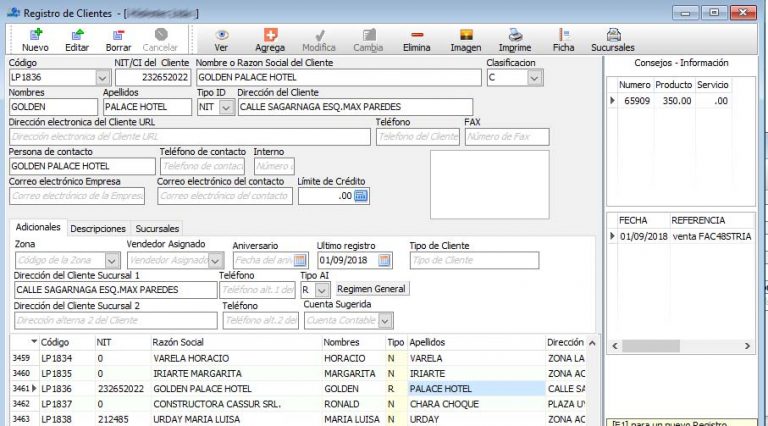Screen dimensions: 768x426
Task: Click the FECHA column header
Action: click(643, 220)
